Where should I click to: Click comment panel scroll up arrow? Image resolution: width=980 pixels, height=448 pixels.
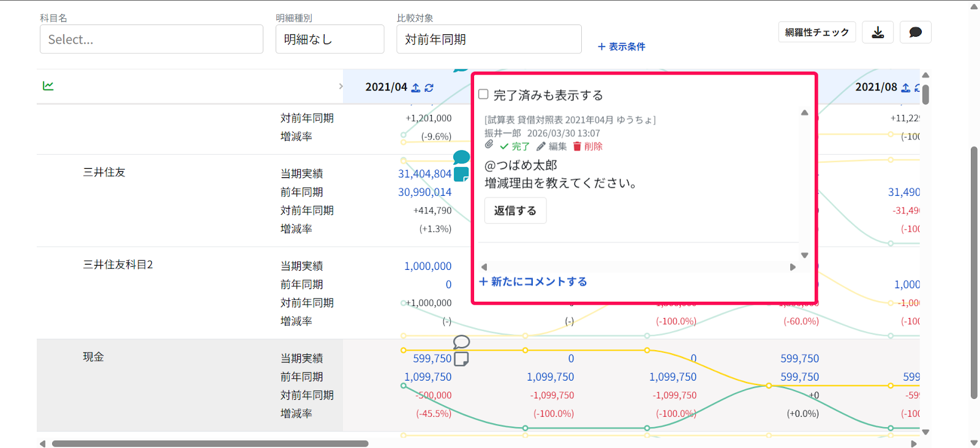tap(805, 113)
